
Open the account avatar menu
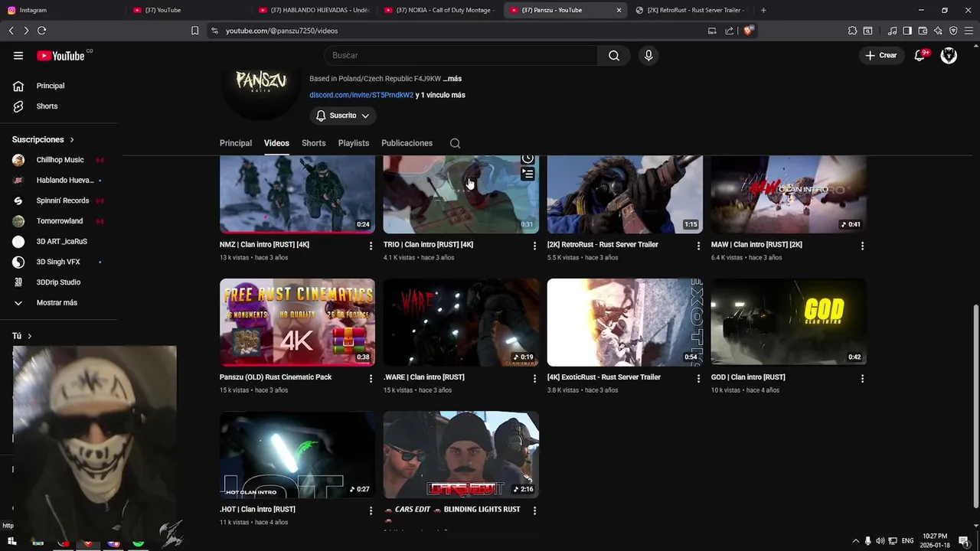[x=949, y=55]
